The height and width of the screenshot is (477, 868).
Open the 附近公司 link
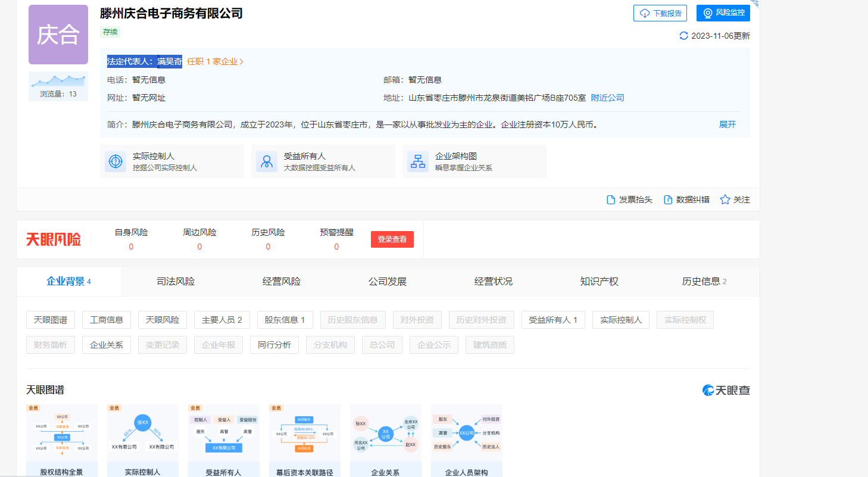(x=607, y=98)
